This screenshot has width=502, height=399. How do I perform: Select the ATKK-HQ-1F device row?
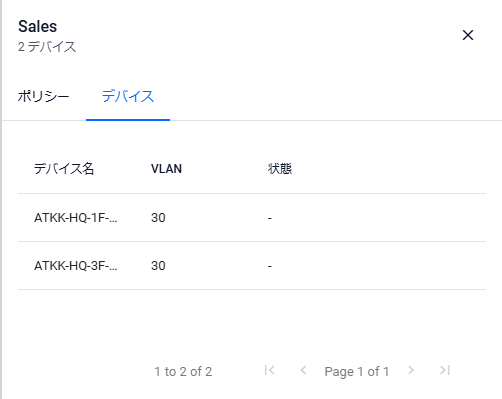[x=252, y=218]
